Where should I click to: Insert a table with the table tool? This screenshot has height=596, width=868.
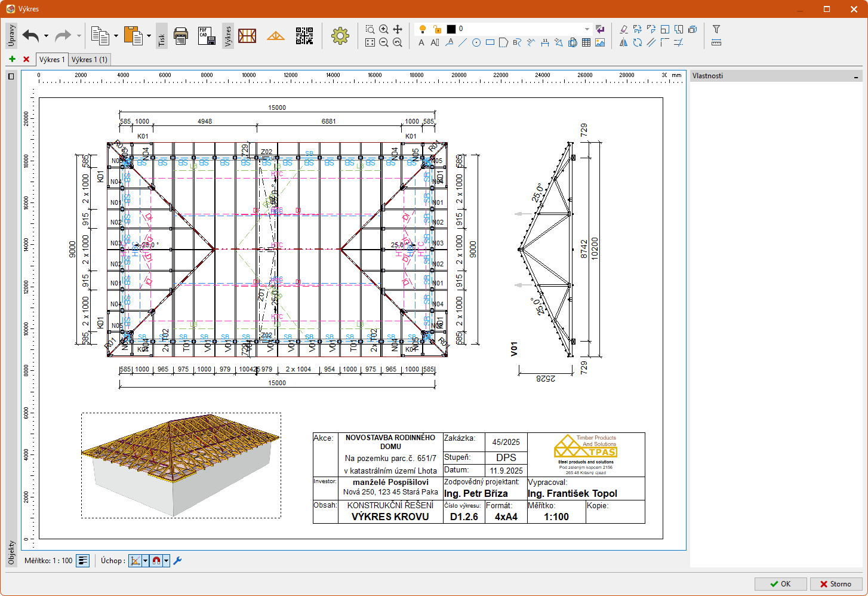point(586,42)
